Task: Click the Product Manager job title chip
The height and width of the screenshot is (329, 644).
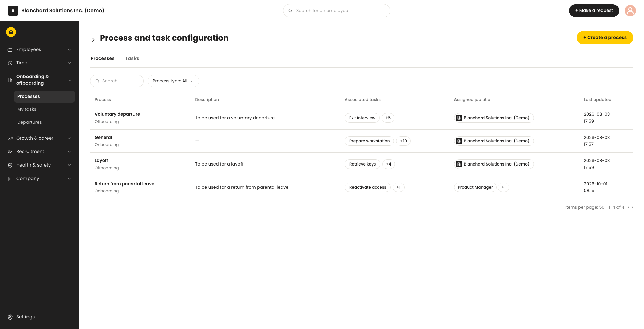Action: coord(475,187)
